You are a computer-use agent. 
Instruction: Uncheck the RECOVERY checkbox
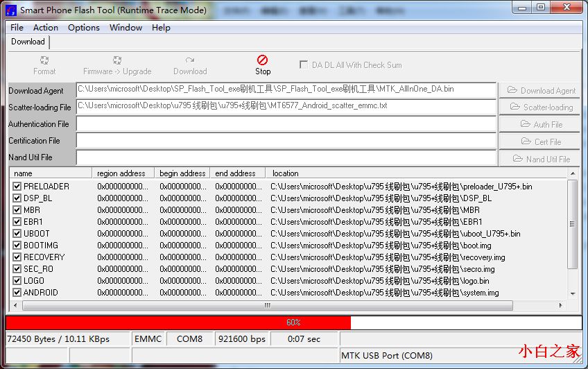(17, 257)
